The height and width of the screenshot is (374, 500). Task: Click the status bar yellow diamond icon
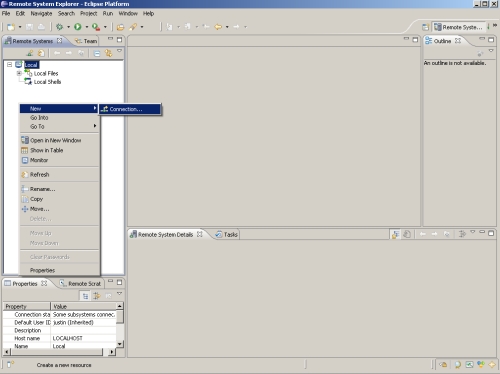click(x=492, y=365)
